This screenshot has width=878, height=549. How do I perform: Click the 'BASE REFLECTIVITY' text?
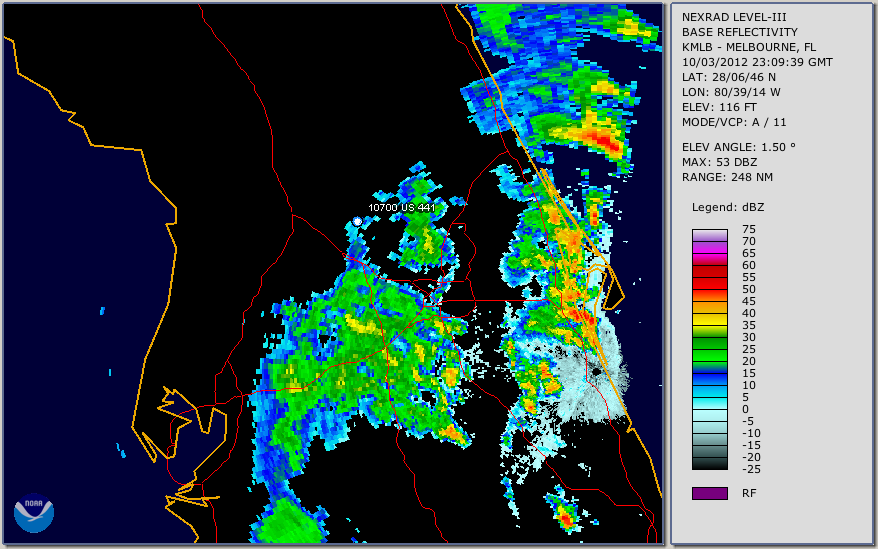click(739, 32)
